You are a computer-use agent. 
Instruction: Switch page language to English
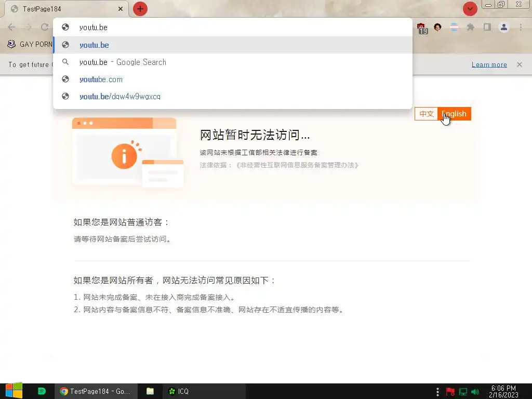pos(454,114)
